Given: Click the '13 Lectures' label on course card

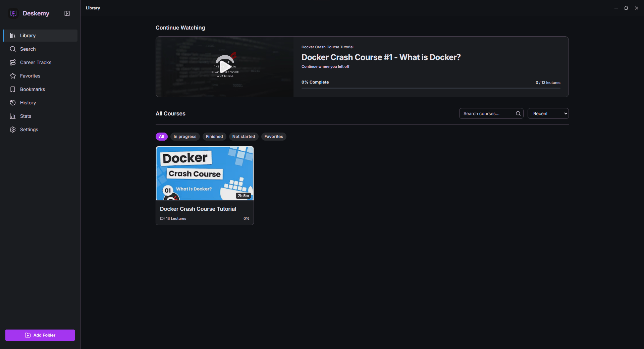Looking at the screenshot, I should click(x=176, y=218).
